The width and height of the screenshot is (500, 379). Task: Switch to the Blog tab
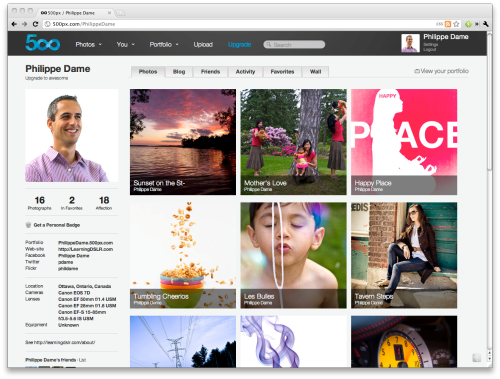point(179,72)
